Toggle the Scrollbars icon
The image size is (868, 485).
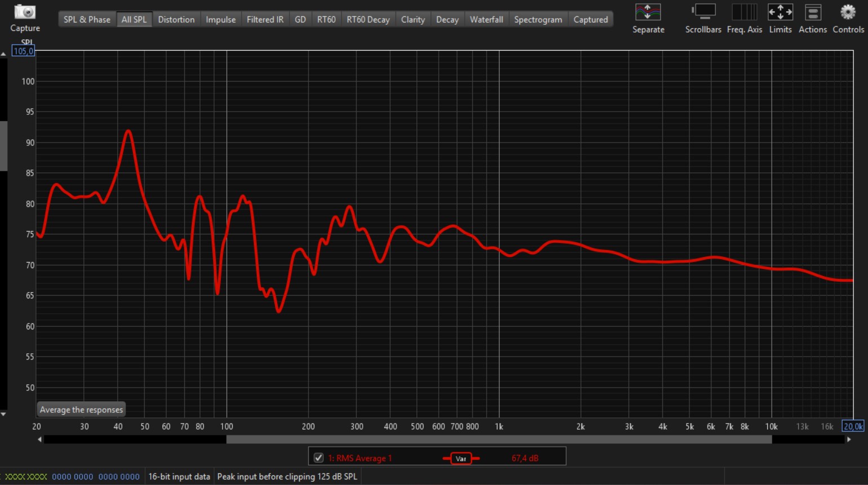(703, 12)
